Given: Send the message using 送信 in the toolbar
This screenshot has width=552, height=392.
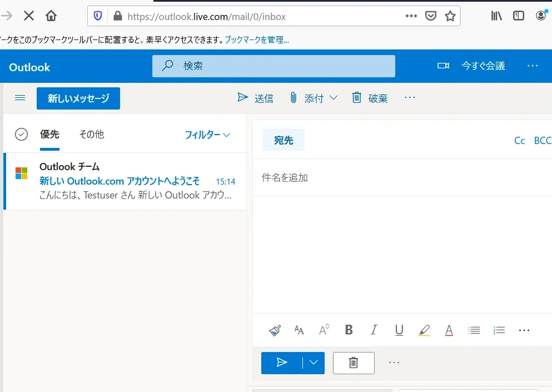Looking at the screenshot, I should pyautogui.click(x=256, y=98).
